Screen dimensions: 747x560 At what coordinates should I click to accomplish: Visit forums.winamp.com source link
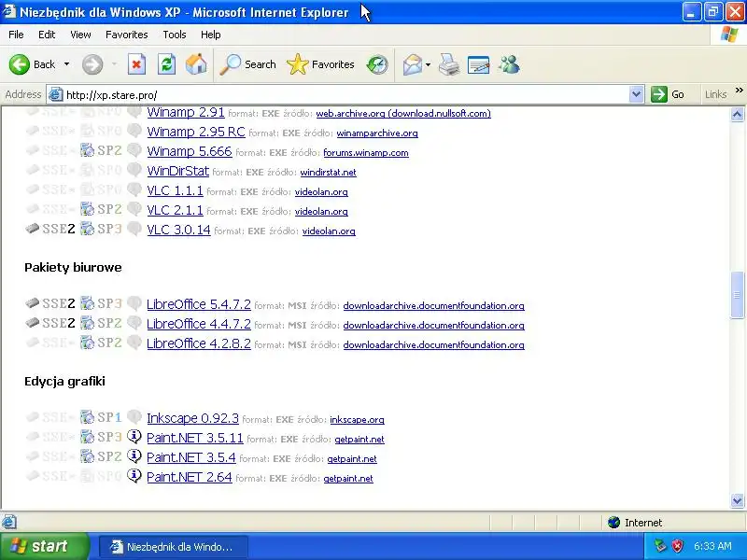pos(366,153)
